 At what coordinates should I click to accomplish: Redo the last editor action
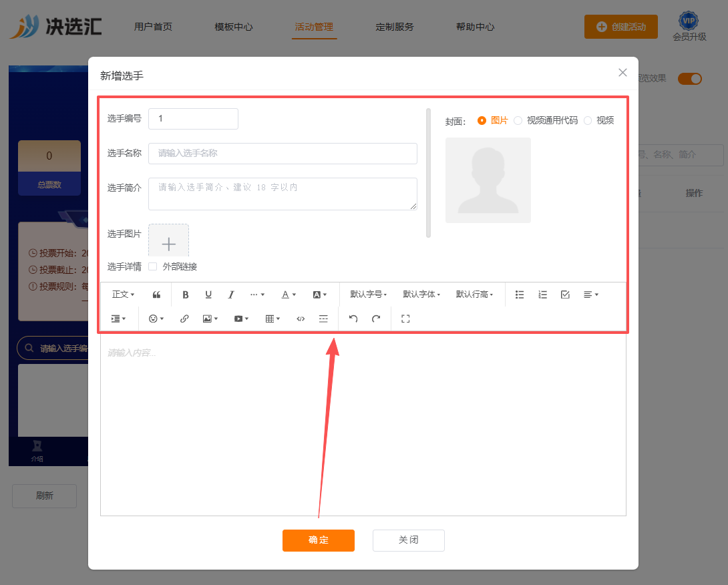click(x=376, y=319)
